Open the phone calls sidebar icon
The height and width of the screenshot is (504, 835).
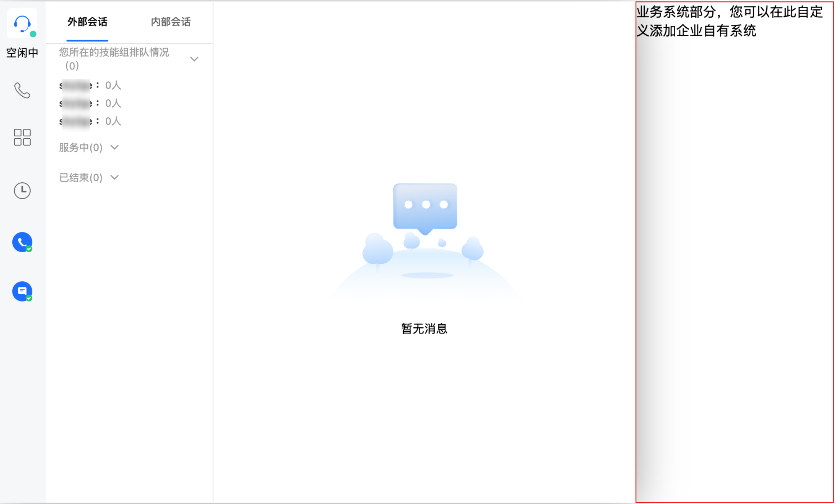click(x=22, y=90)
